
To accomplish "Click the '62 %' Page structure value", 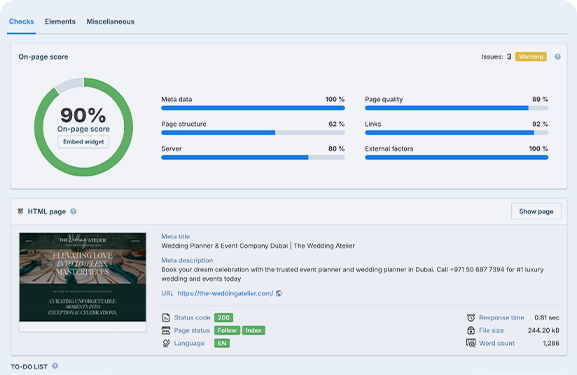I will point(336,124).
